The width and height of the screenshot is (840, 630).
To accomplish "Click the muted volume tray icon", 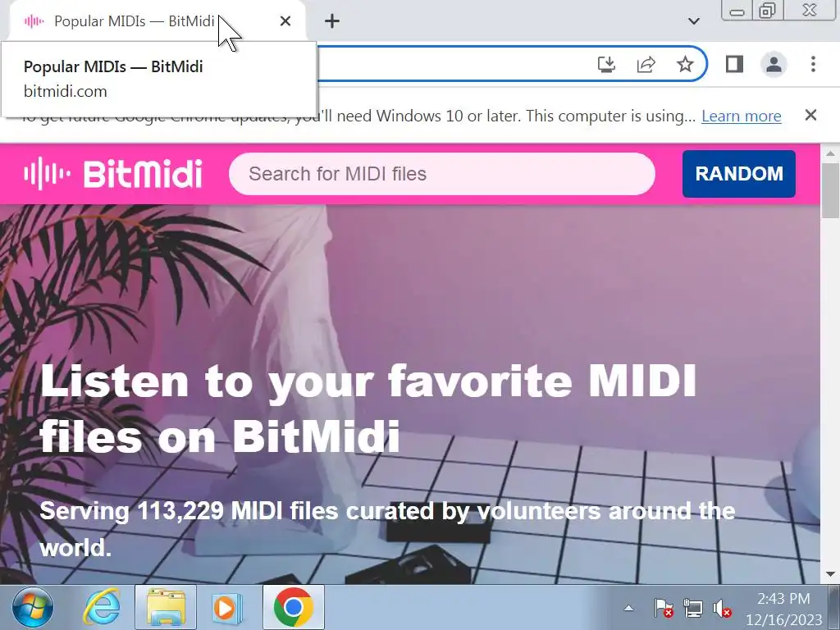I will point(722,608).
